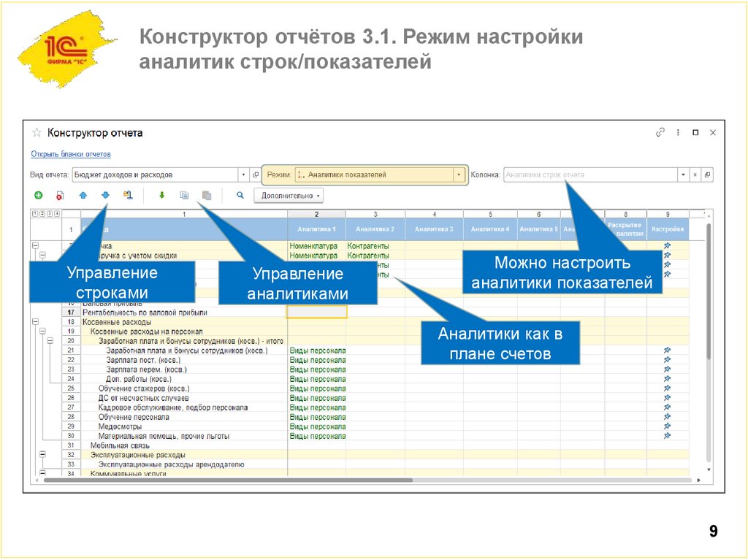This screenshot has height=560, width=748.
Task: Expand the Вид отчета dropdown
Action: click(x=244, y=174)
